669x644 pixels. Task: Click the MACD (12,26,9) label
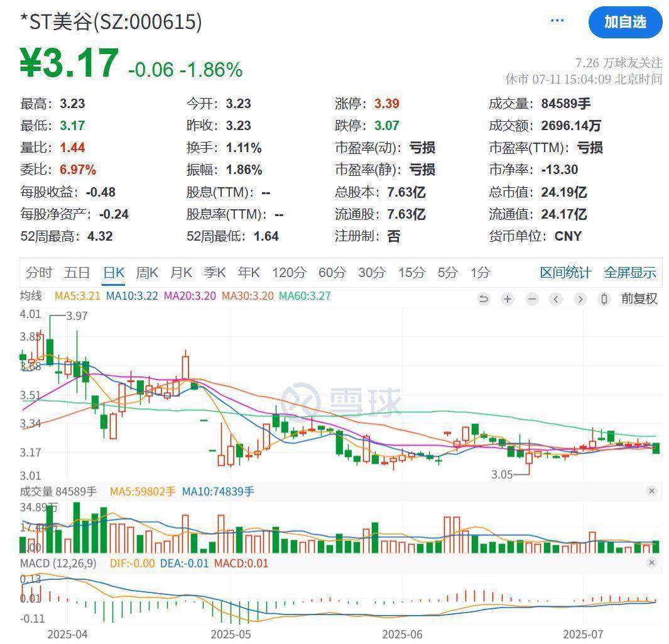[x=58, y=564]
